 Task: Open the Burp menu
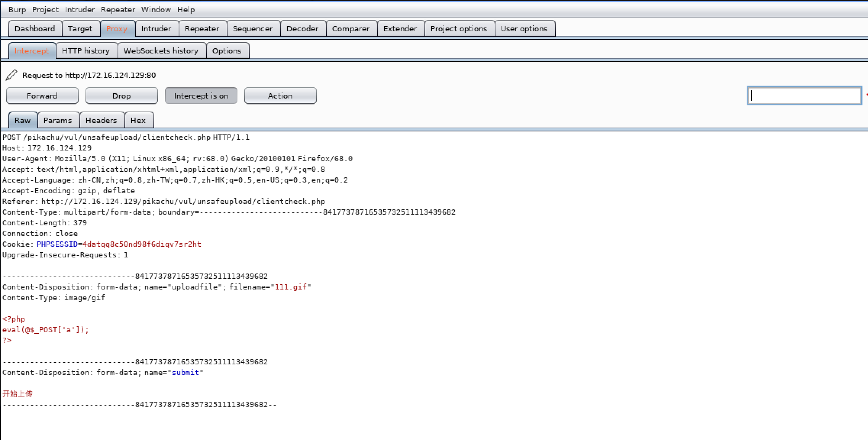click(17, 10)
